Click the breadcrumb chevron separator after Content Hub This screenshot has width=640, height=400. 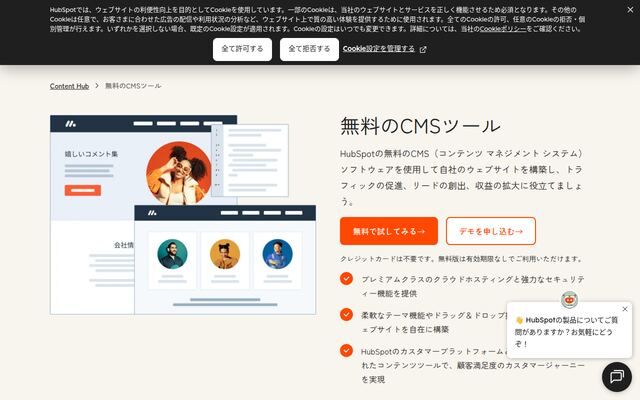[97, 86]
